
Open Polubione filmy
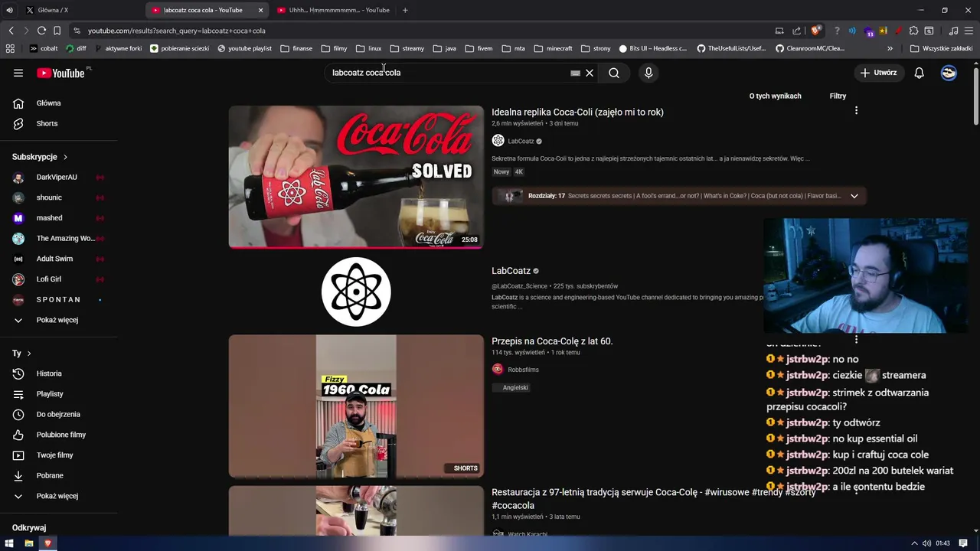[x=59, y=435]
